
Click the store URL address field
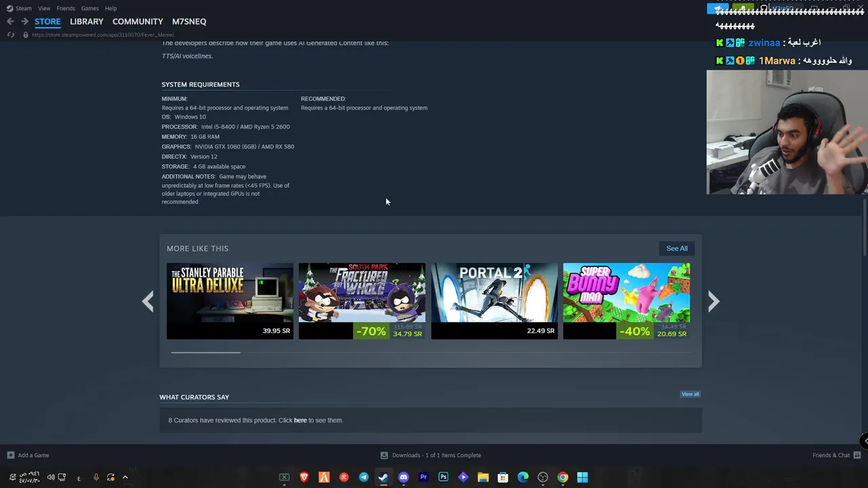(102, 35)
